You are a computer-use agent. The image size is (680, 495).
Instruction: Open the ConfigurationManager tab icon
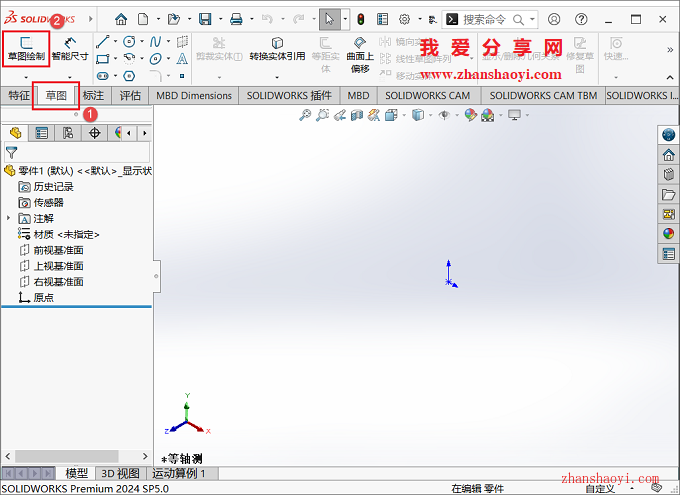coord(68,133)
